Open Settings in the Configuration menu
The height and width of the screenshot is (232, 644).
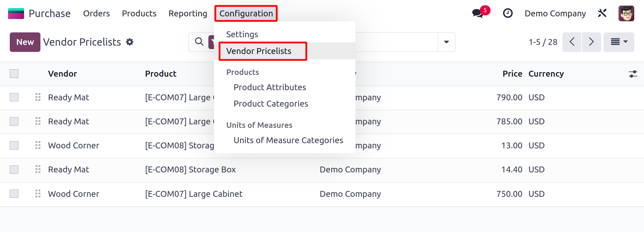(x=242, y=34)
